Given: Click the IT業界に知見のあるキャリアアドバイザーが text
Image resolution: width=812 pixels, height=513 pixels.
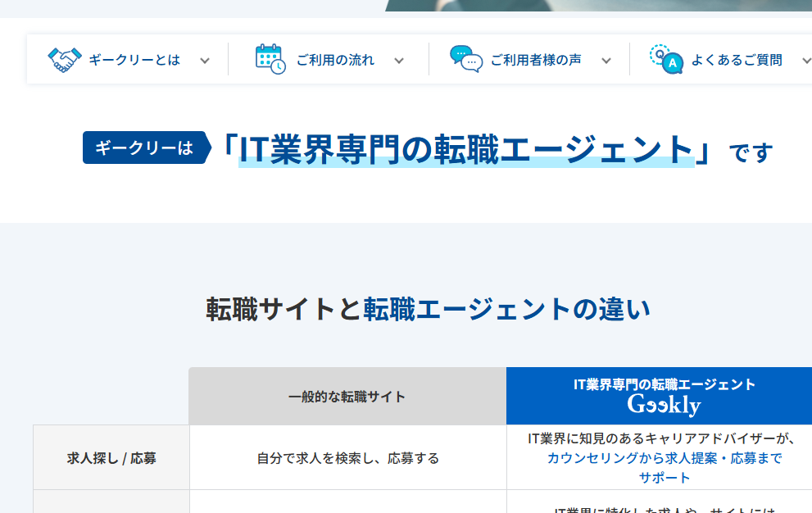Looking at the screenshot, I should tap(661, 438).
